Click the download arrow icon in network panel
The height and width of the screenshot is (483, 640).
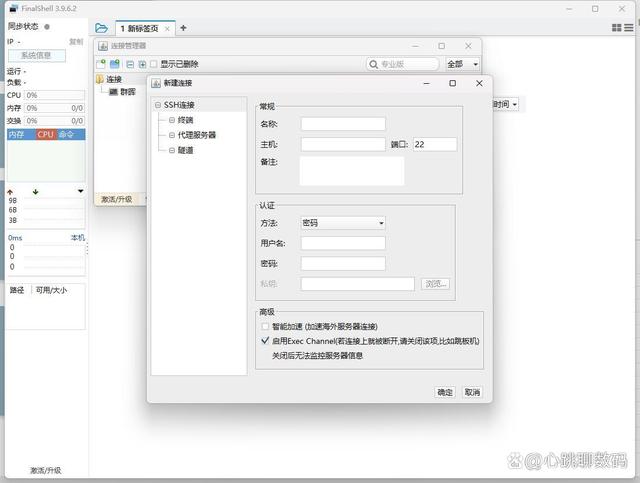tap(36, 191)
